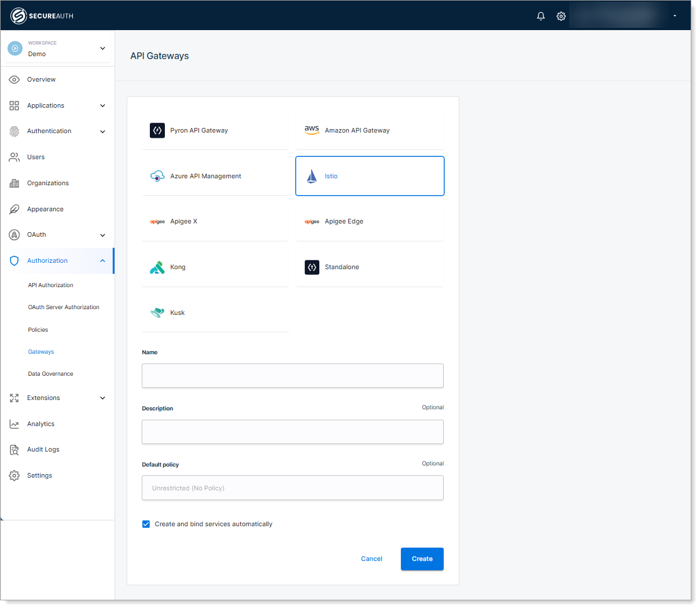
Task: Click the Standalone logo icon
Action: (x=312, y=267)
